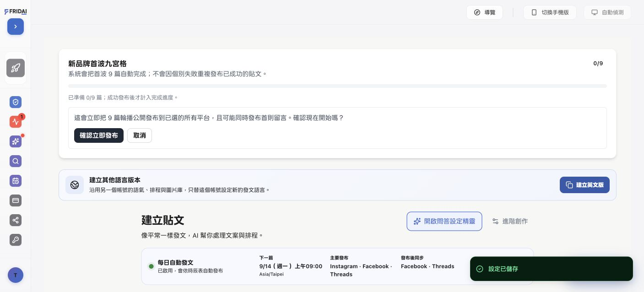Expand the sidebar with the chevron button
Image resolution: width=644 pixels, height=292 pixels.
[16, 27]
